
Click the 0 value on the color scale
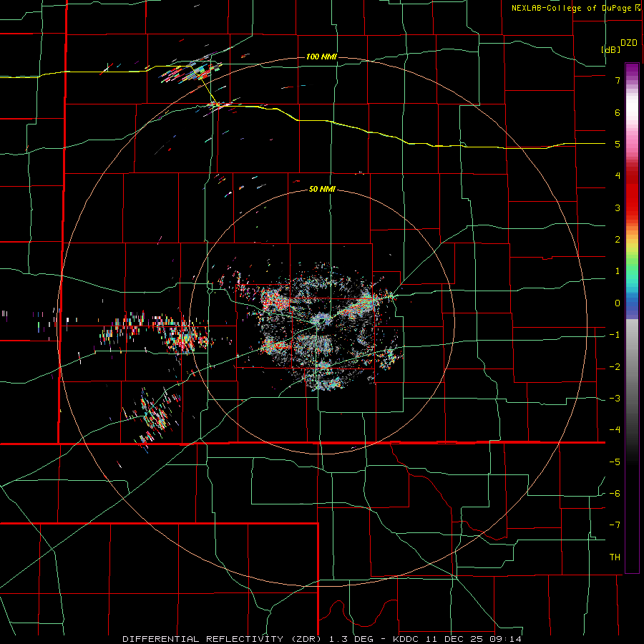pyautogui.click(x=618, y=303)
